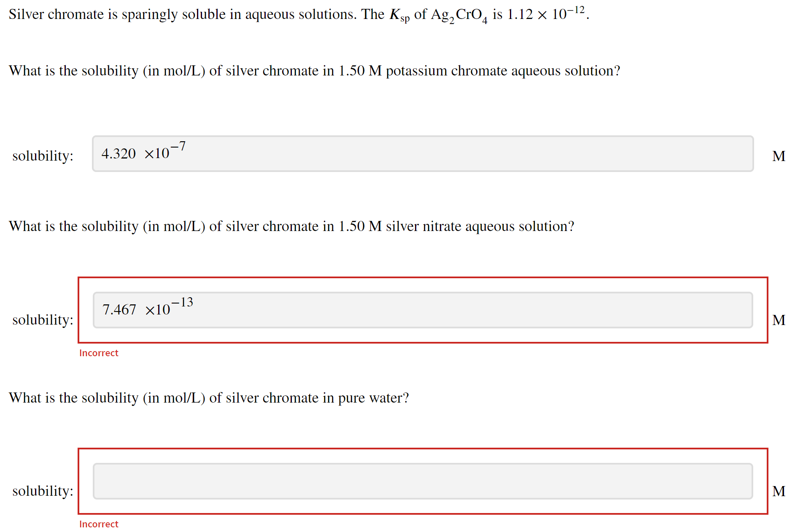Image resolution: width=795 pixels, height=532 pixels.
Task: Click the Incorrect label under silver nitrate answer
Action: (99, 353)
